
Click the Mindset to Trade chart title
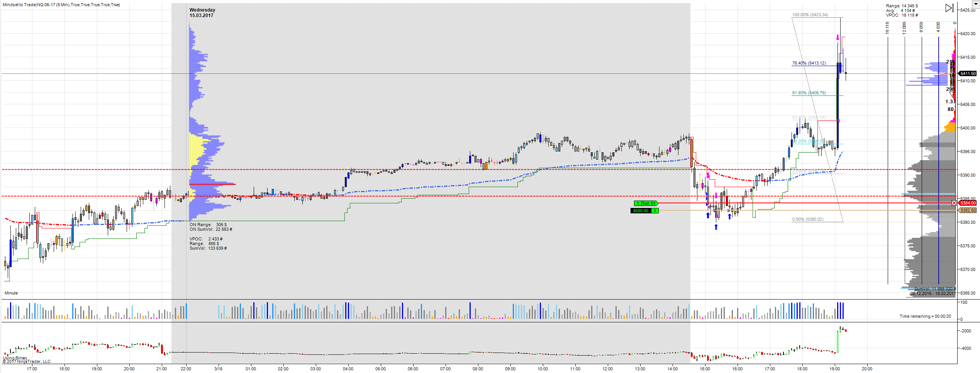point(61,5)
